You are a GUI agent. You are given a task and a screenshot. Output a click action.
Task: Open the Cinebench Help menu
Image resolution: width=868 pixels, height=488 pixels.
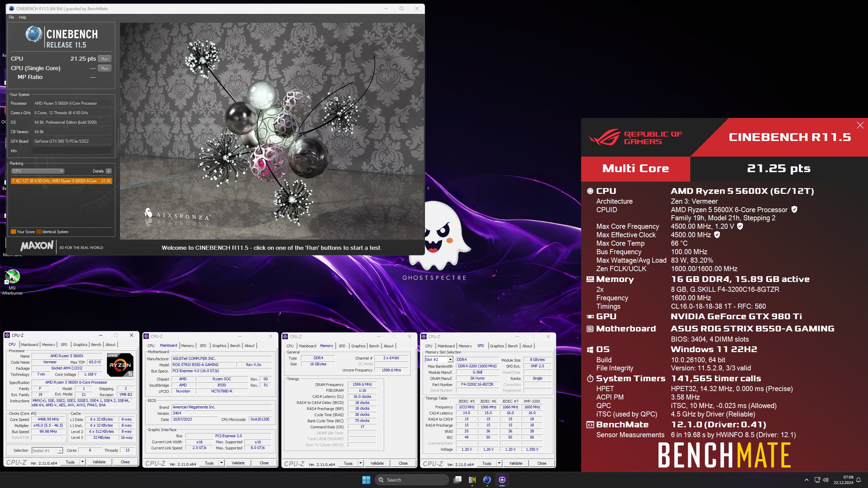[x=22, y=17]
